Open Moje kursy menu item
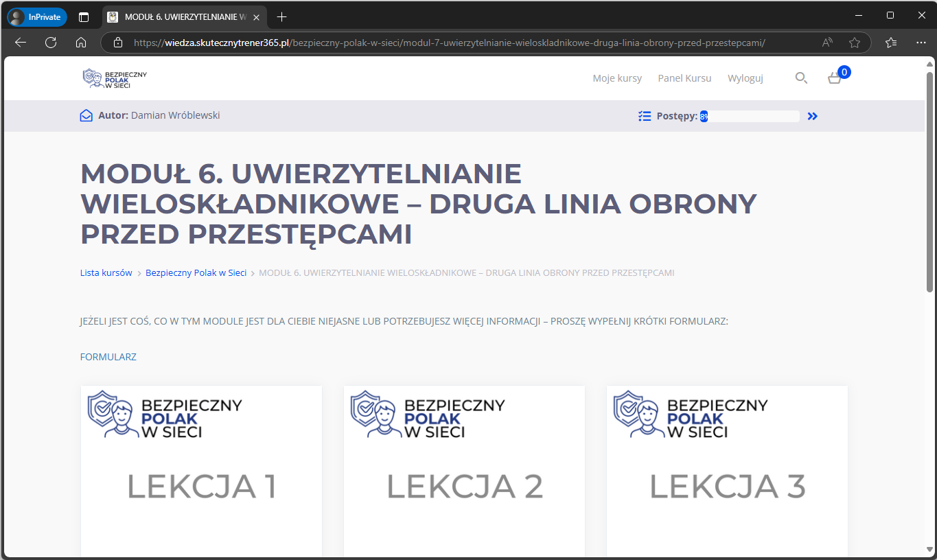 pyautogui.click(x=617, y=78)
